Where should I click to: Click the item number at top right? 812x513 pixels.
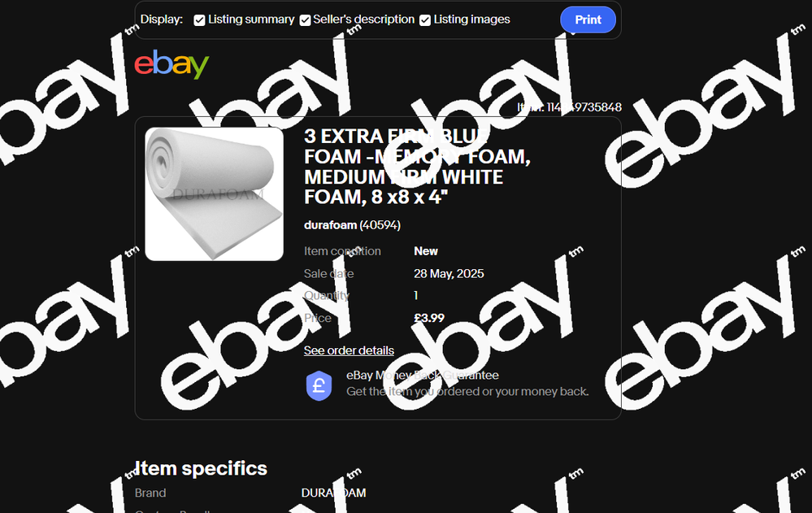click(x=569, y=107)
